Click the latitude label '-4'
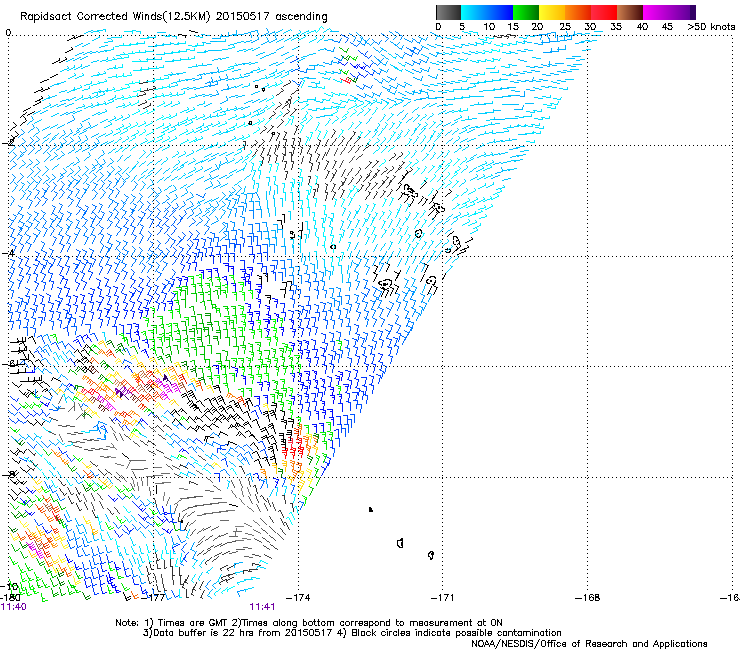 [x=8, y=253]
